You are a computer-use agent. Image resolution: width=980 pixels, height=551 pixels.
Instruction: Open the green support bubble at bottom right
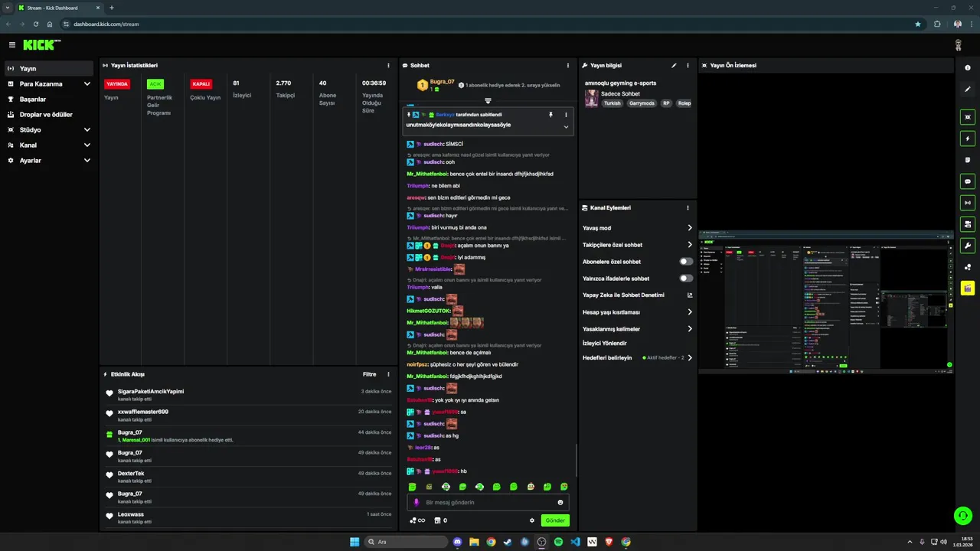963,516
